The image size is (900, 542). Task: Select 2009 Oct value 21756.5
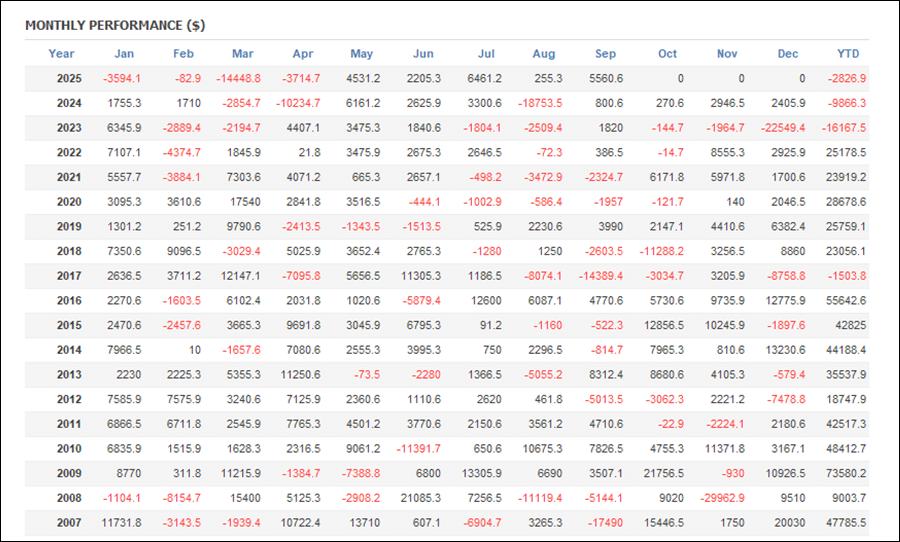pyautogui.click(x=667, y=473)
